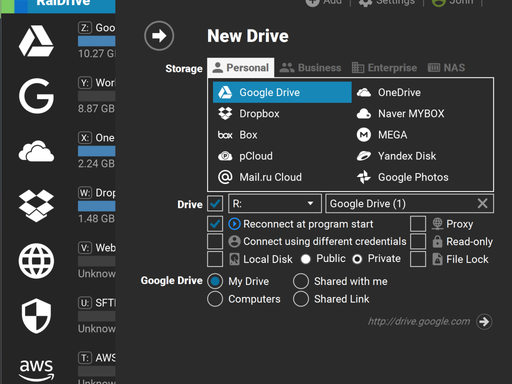Choose Yandex Disk storage

point(422,156)
